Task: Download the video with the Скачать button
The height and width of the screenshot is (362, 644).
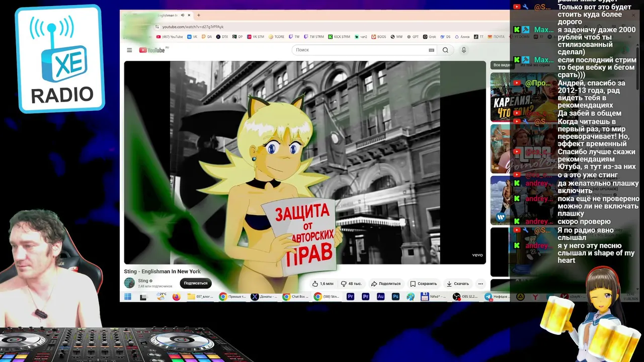Action: 457,284
